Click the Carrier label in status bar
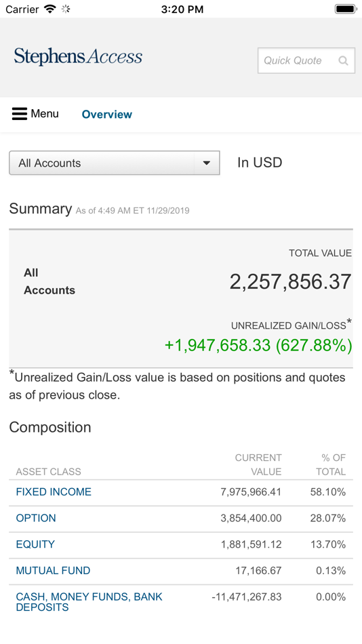362x644 pixels. tap(22, 9)
